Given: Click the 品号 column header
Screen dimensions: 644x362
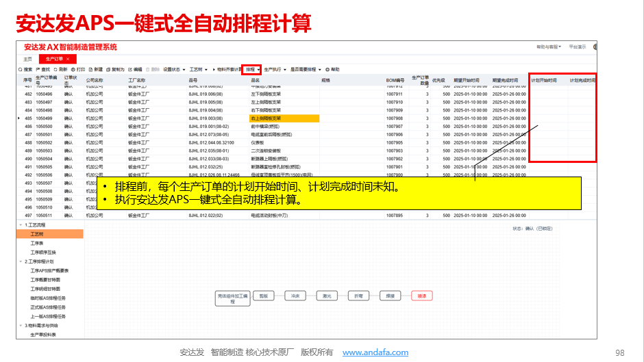Looking at the screenshot, I should pyautogui.click(x=193, y=81).
